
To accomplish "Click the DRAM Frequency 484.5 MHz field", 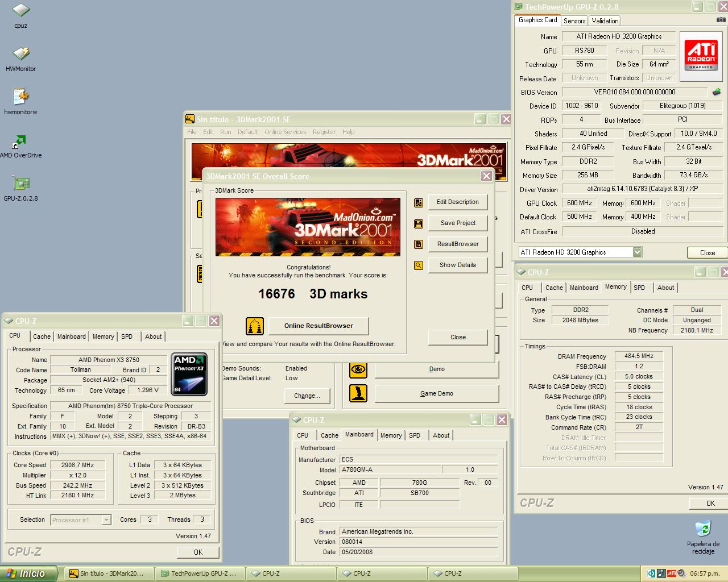I will (639, 356).
